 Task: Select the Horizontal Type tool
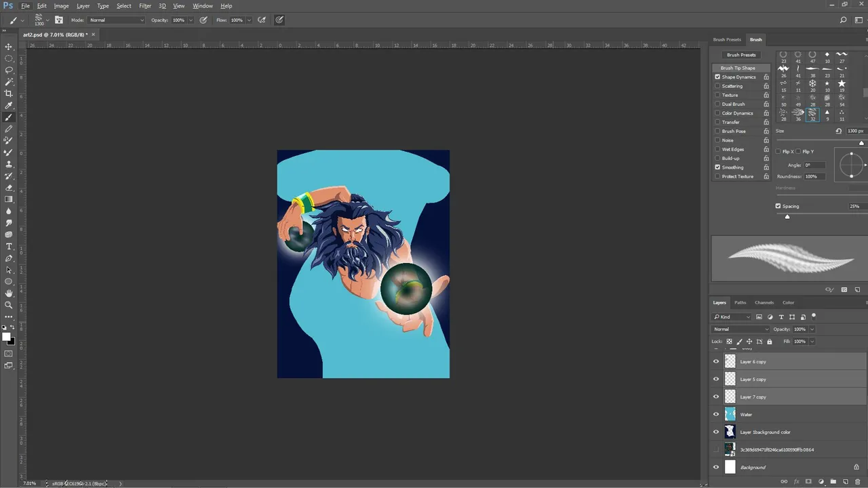click(9, 246)
